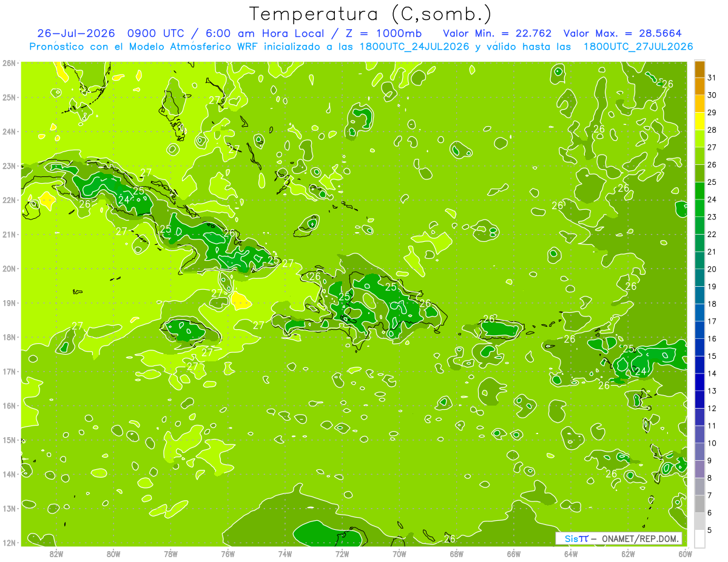Click the dark blue legend segment between 12 and 13
The image size is (728, 562).
(x=699, y=400)
